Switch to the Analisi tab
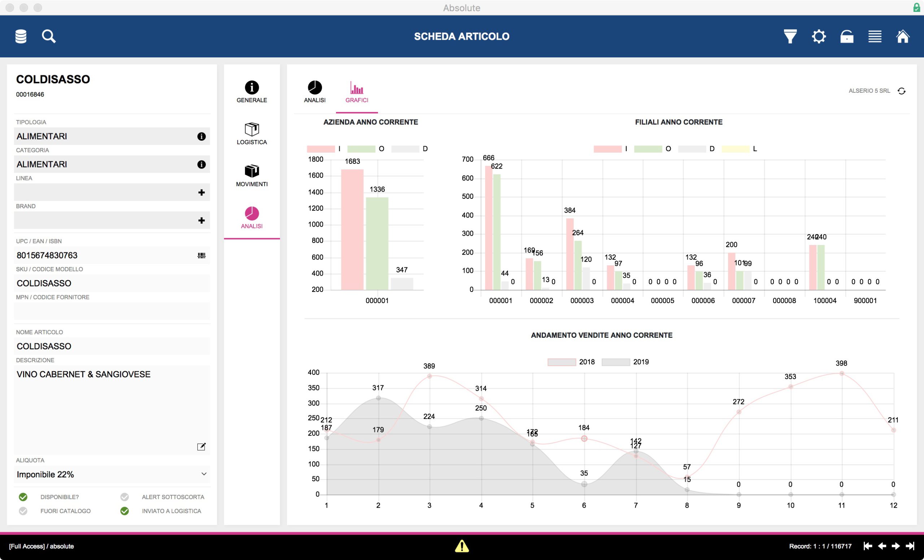Image resolution: width=924 pixels, height=560 pixels. click(x=315, y=91)
